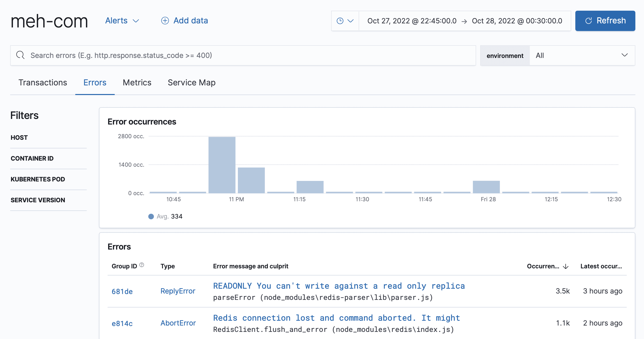This screenshot has width=644, height=339.
Task: Click the search magnifier icon
Action: 20,55
